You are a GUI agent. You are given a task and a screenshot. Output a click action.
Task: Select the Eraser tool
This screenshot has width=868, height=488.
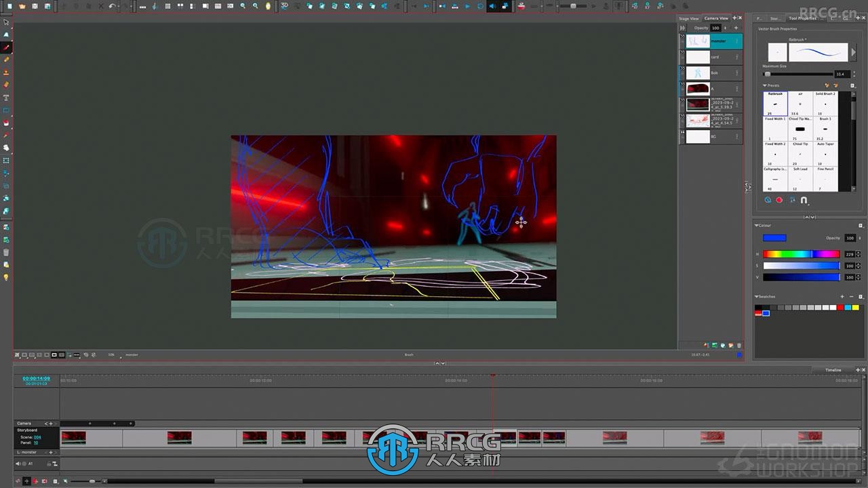tap(6, 85)
